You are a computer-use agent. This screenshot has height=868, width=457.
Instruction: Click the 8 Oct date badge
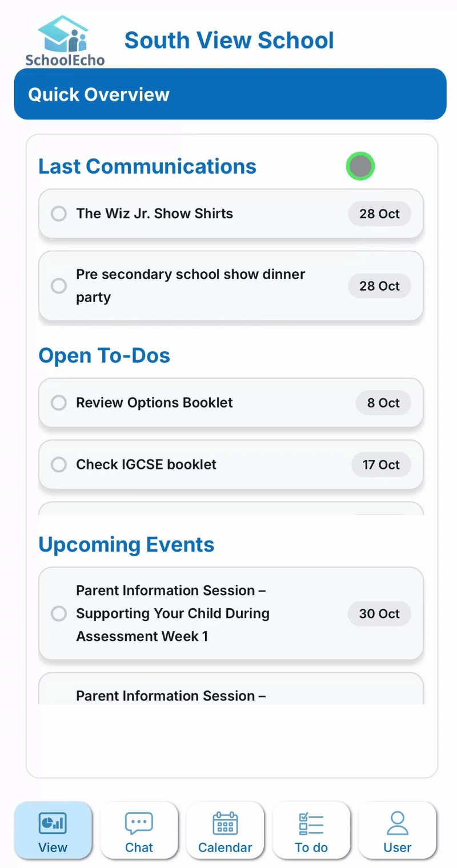383,403
